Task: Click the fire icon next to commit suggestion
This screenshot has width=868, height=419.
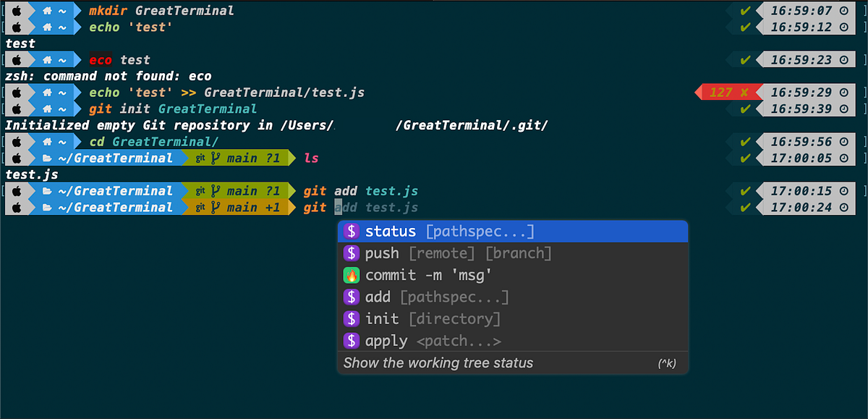Action: pyautogui.click(x=351, y=275)
